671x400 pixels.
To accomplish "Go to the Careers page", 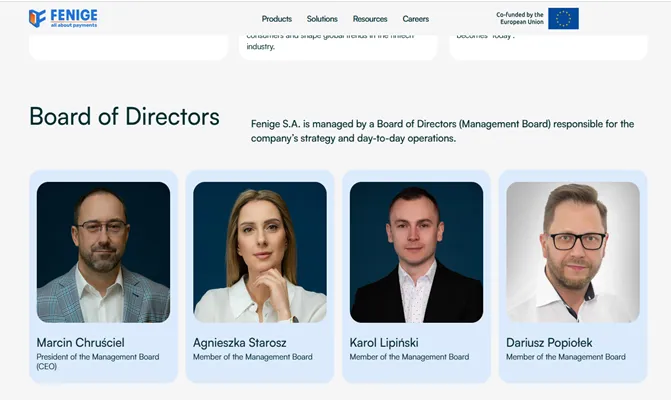I will (416, 19).
